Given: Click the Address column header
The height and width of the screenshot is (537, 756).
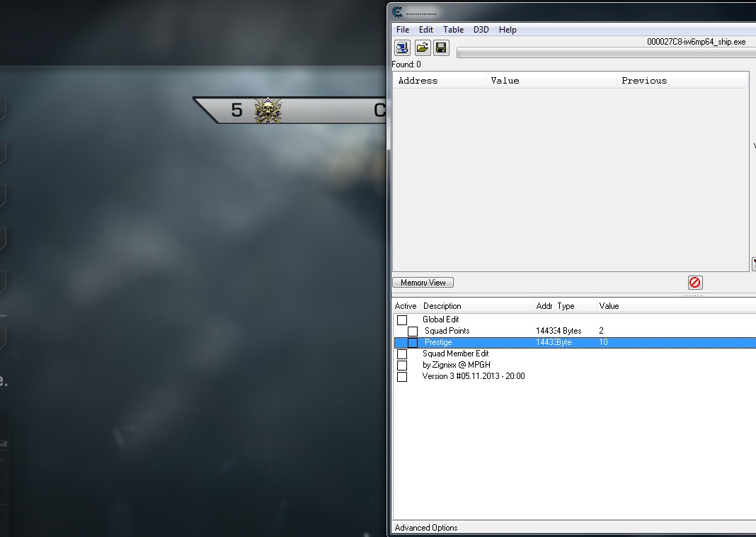Looking at the screenshot, I should click(x=440, y=81).
